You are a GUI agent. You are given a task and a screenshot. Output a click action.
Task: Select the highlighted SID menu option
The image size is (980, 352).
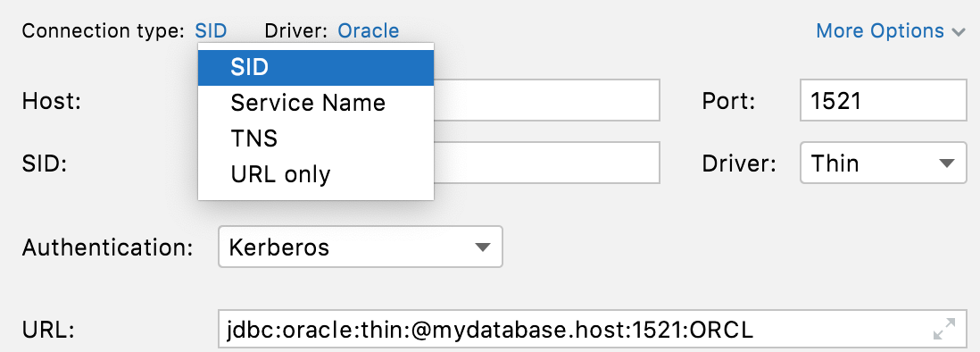(x=316, y=68)
